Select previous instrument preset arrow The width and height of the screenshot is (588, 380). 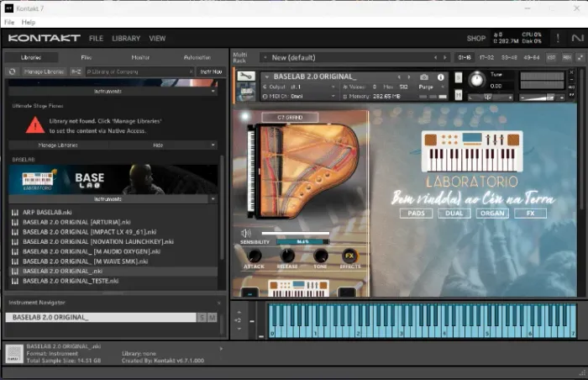(399, 77)
